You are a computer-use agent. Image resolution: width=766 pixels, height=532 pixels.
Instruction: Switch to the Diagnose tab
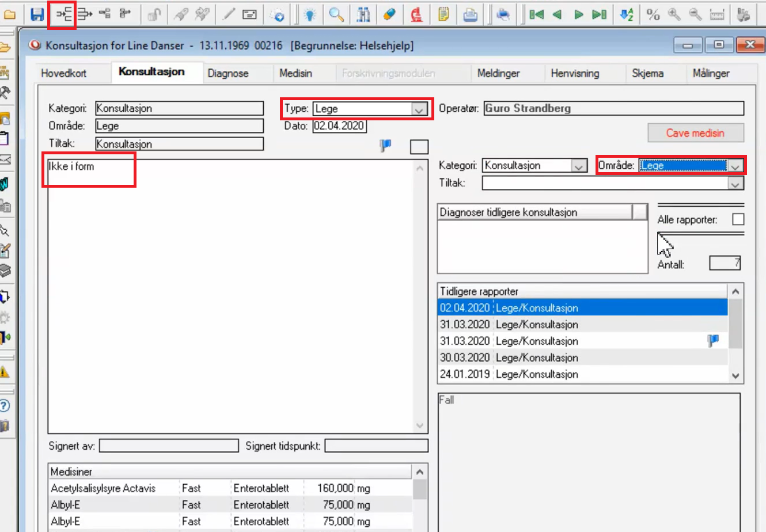click(x=228, y=73)
